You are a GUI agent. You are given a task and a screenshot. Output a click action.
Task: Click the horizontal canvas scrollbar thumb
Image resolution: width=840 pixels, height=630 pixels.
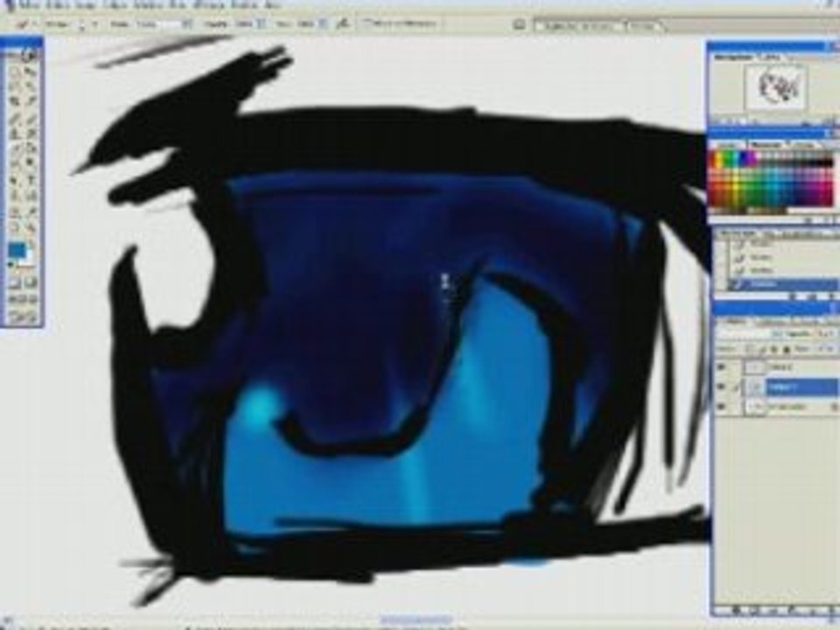(416, 621)
